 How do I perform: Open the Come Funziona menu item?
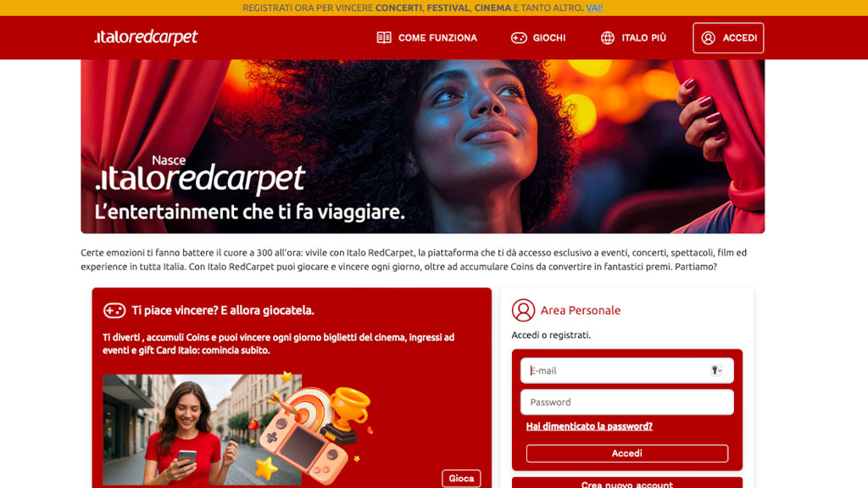427,37
